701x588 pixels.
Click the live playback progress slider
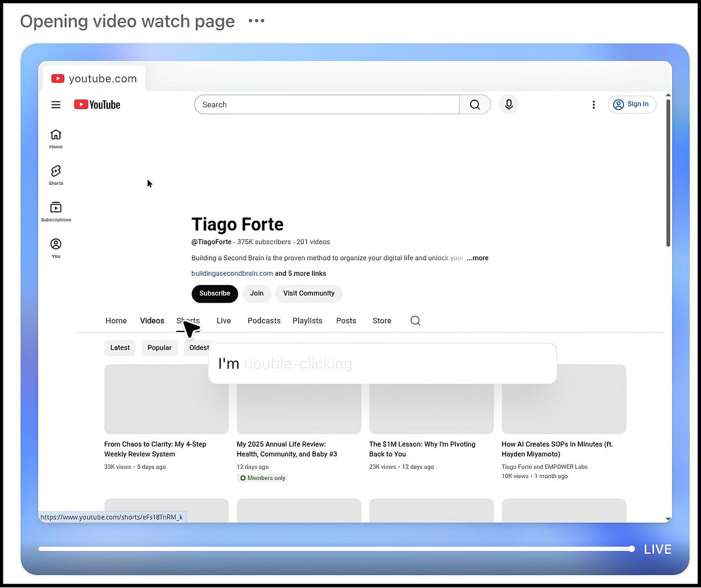[x=337, y=549]
